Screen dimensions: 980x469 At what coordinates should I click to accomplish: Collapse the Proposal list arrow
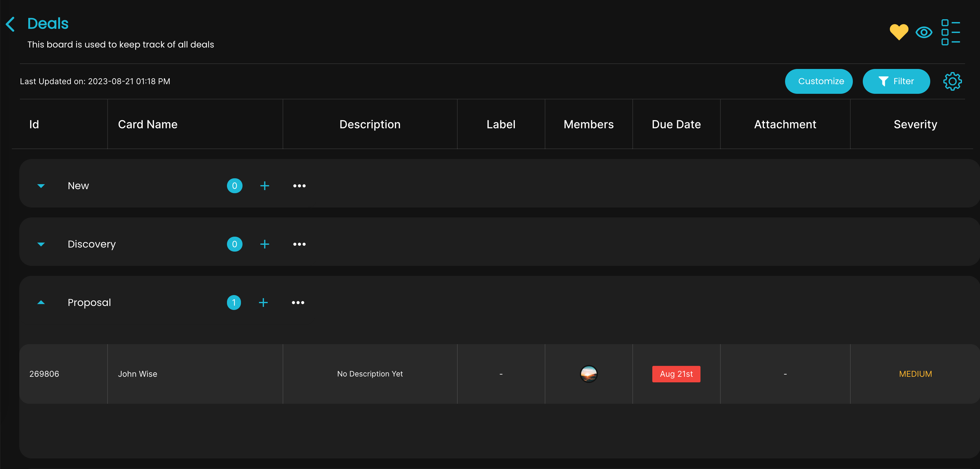(41, 303)
